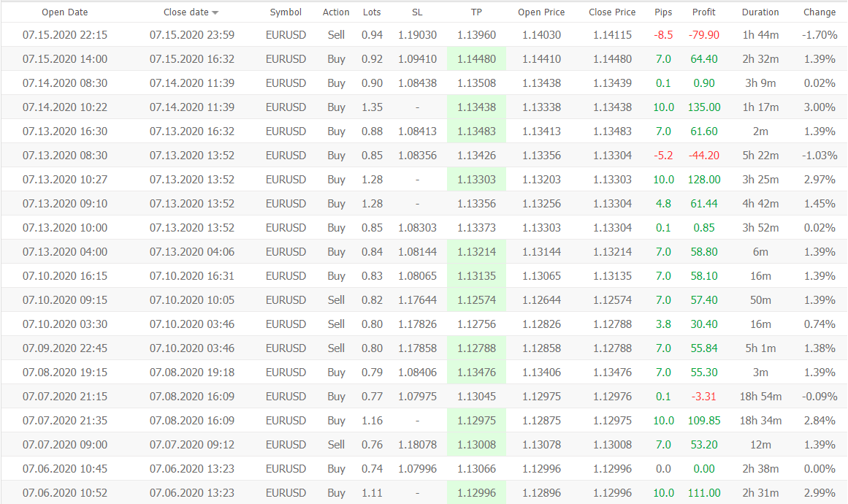Select the 1.35 lots value
Viewport: 848px width, 504px height.
(372, 107)
